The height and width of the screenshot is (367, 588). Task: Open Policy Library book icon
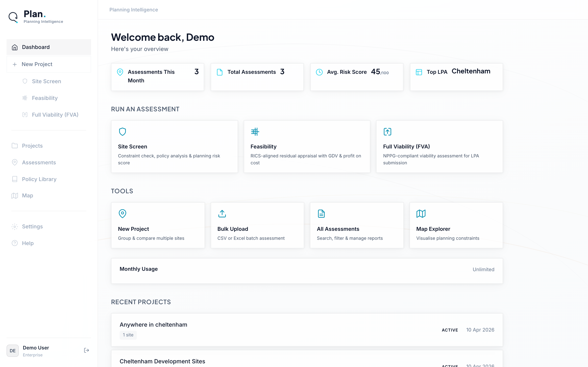pyautogui.click(x=14, y=179)
